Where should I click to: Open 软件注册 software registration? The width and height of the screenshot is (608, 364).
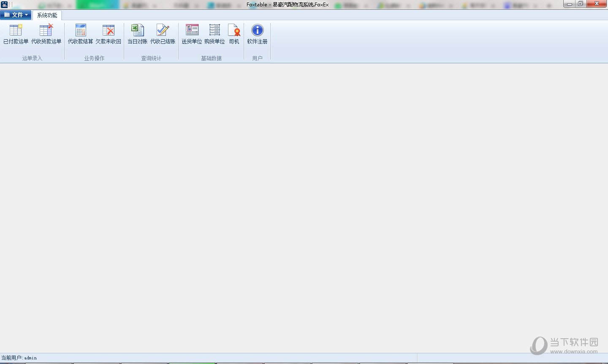[x=257, y=34]
